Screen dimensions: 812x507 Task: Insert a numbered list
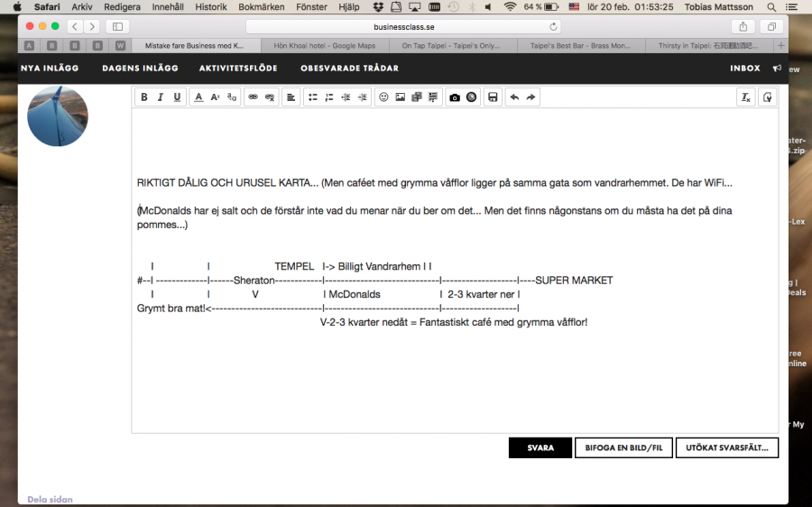coord(329,97)
